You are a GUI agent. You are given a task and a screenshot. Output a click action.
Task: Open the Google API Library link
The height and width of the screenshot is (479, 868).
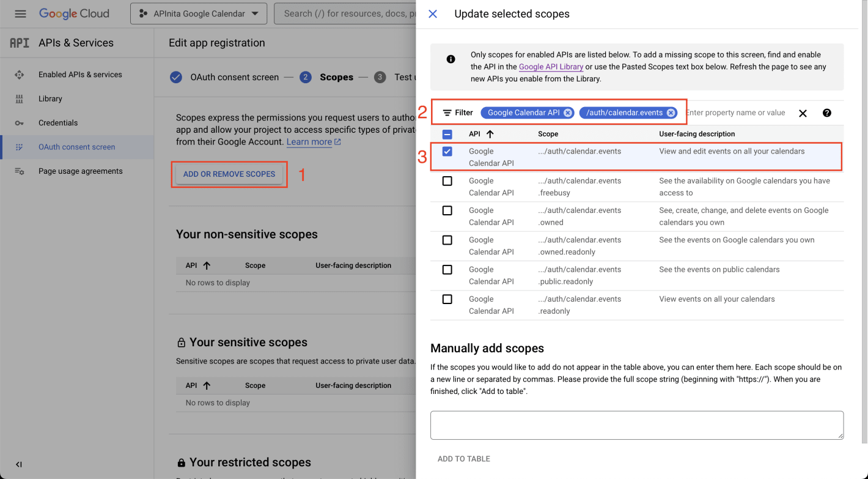coord(550,66)
